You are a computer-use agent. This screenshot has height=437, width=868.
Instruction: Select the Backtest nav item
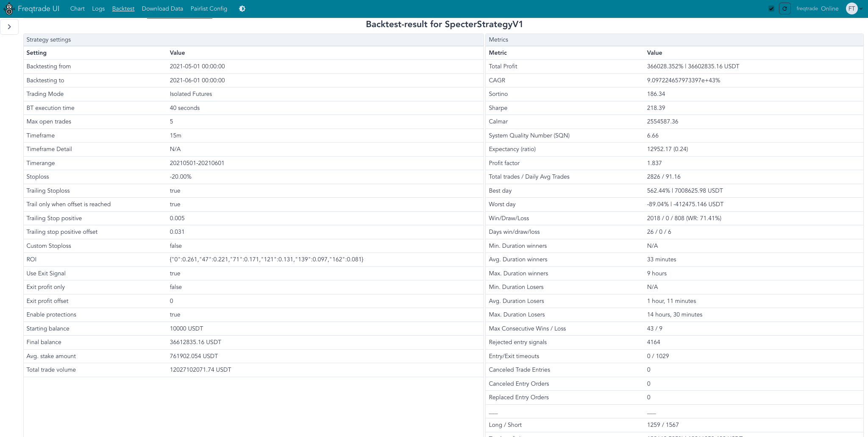(123, 9)
